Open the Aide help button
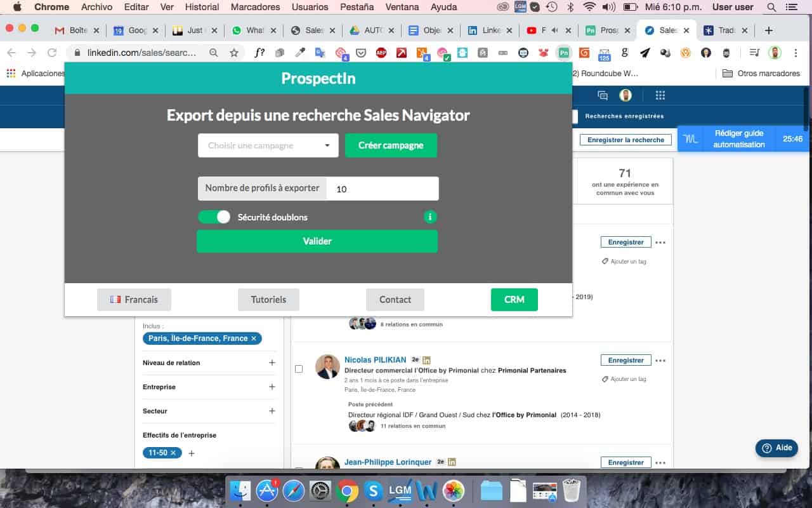This screenshot has height=508, width=812. click(x=777, y=448)
